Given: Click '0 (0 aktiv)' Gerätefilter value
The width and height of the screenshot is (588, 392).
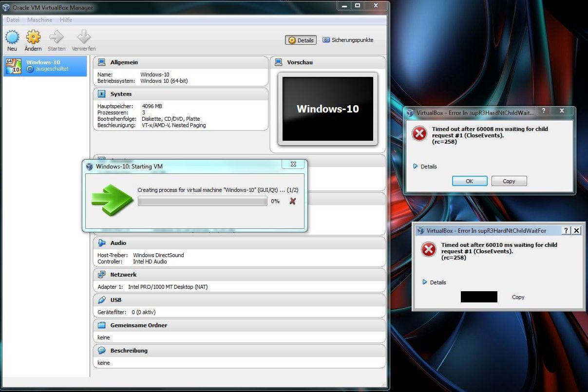Looking at the screenshot, I should (x=144, y=312).
